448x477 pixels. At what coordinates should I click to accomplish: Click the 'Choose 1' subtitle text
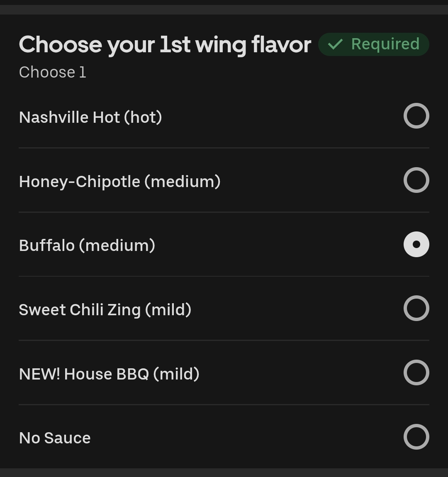click(x=53, y=72)
